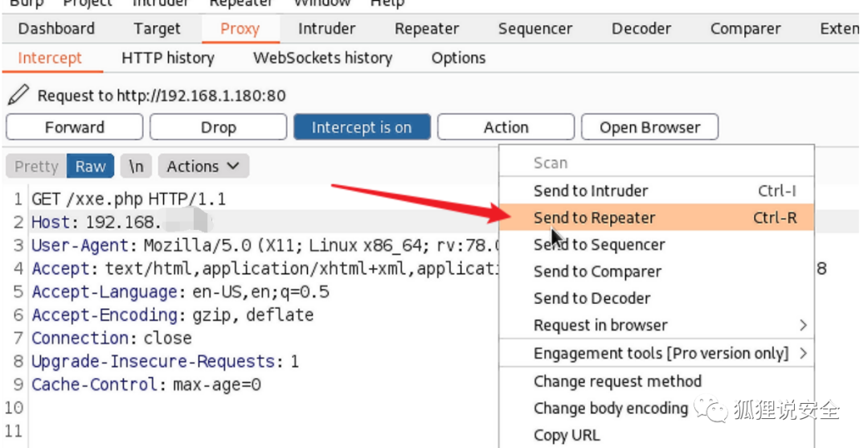The height and width of the screenshot is (448, 868).
Task: Open the Decoder tab
Action: click(x=641, y=28)
